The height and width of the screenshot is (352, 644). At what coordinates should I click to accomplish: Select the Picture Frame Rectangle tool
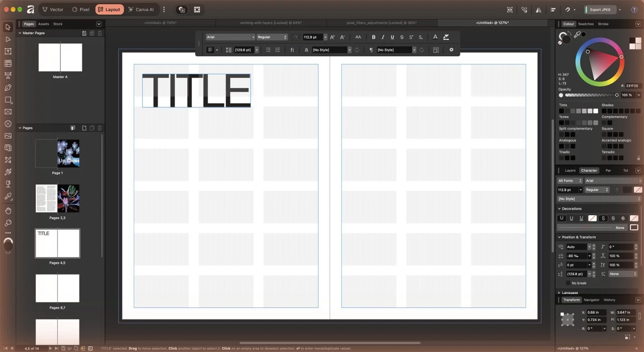click(8, 112)
